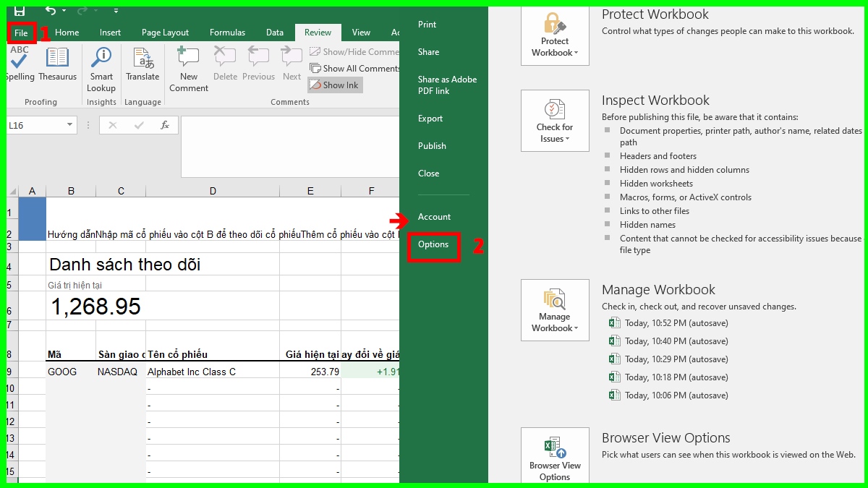The width and height of the screenshot is (868, 488).
Task: Toggle Show Ink
Action: [x=334, y=85]
